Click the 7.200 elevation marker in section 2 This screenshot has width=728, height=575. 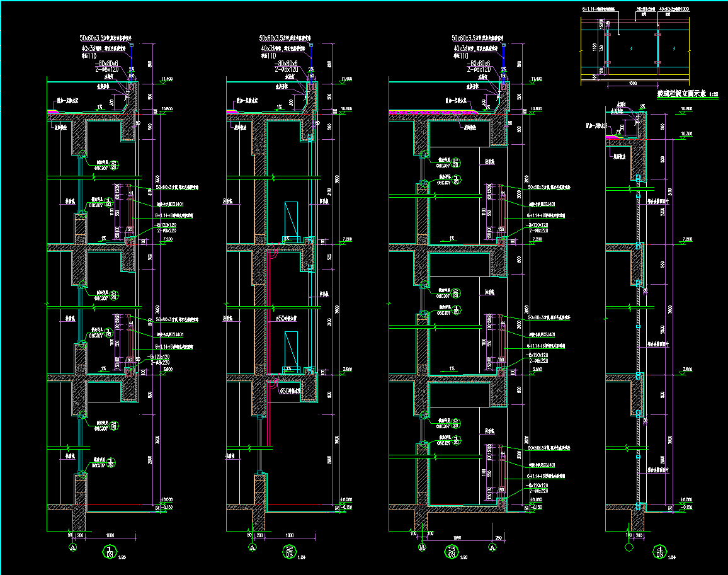(x=346, y=239)
